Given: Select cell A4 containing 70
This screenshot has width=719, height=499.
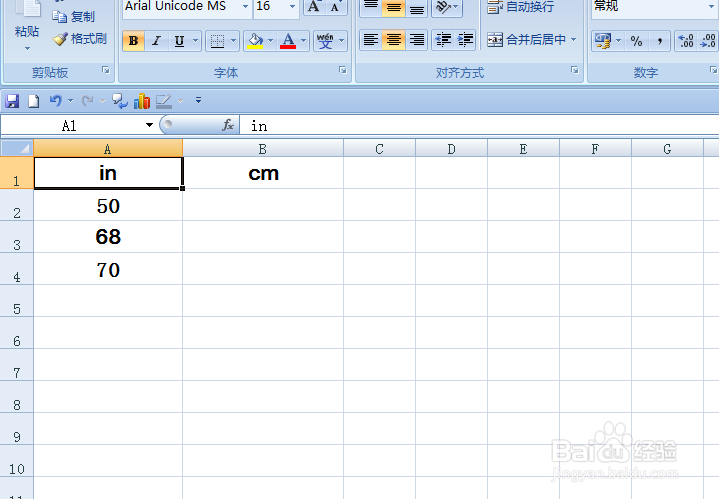Looking at the screenshot, I should coord(108,269).
